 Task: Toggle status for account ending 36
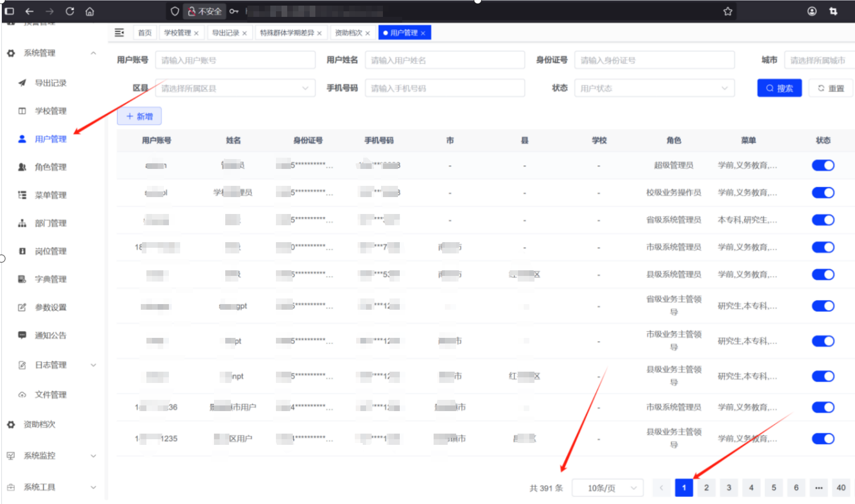pos(823,407)
